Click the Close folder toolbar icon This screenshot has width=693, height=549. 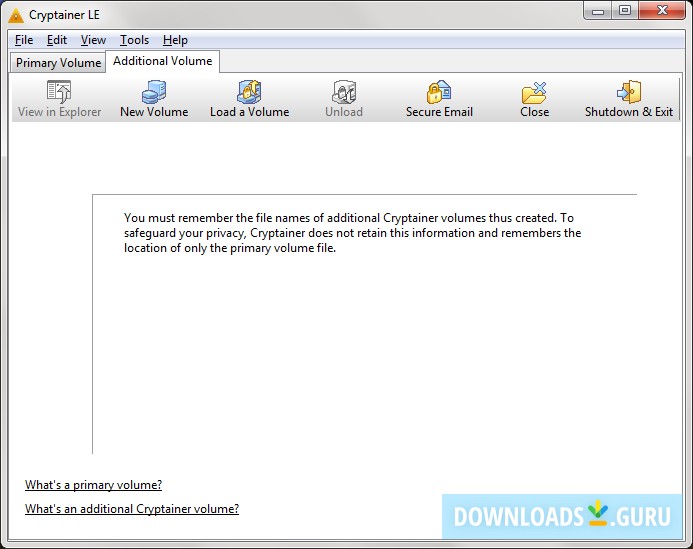[x=534, y=92]
